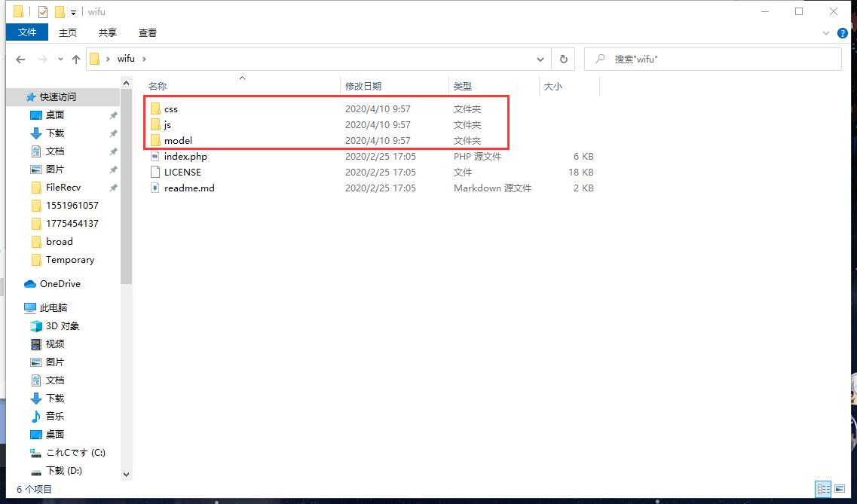Open recent locations dropdown arrow

(x=60, y=59)
